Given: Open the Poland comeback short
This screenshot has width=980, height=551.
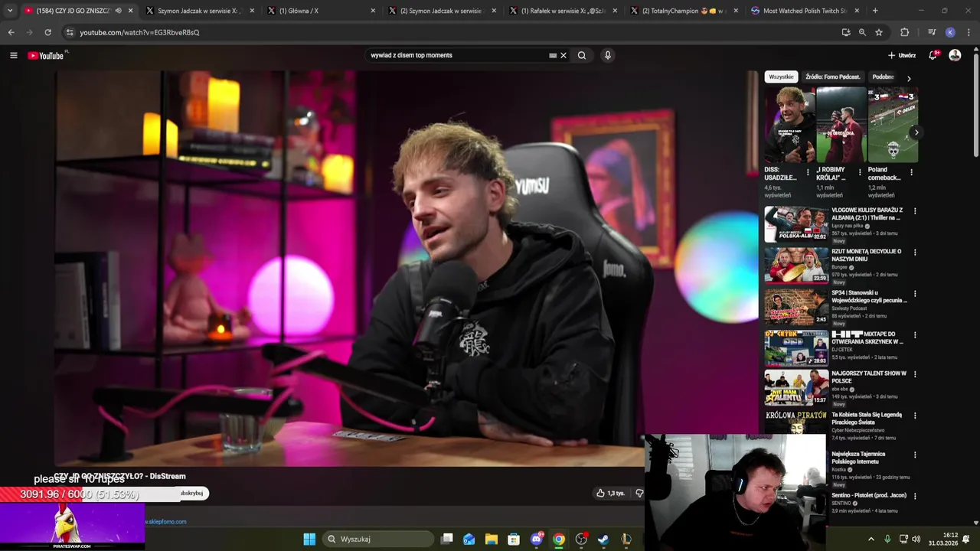Looking at the screenshot, I should point(893,125).
